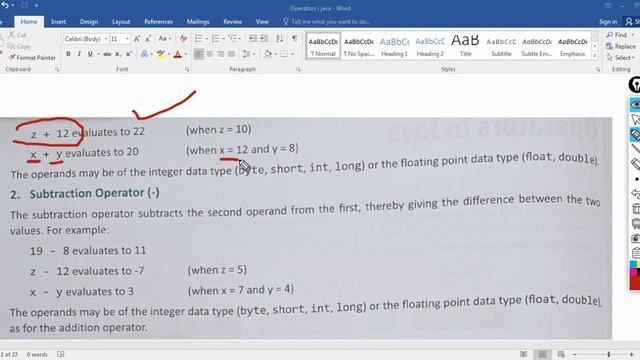Open the Review tab
Screen dimensions: 640x360
click(x=232, y=22)
